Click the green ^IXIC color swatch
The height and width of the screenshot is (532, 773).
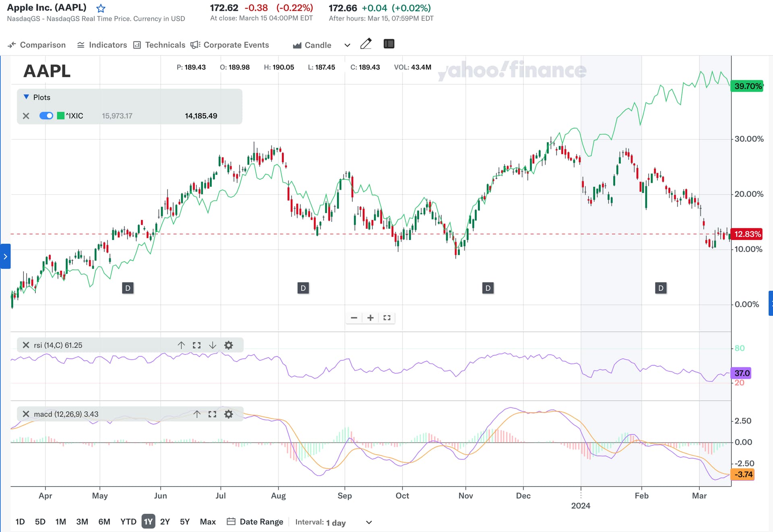(61, 116)
